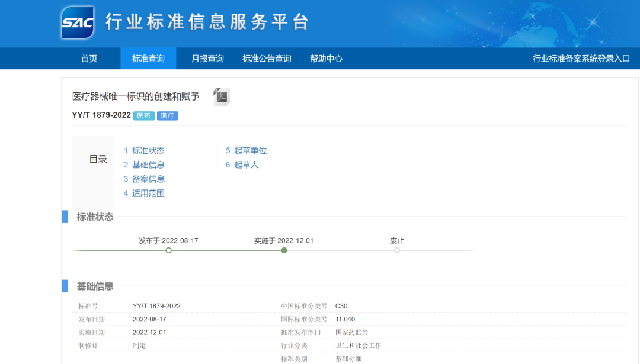Select the 废止 timeline marker
The width and height of the screenshot is (640, 364).
click(397, 250)
